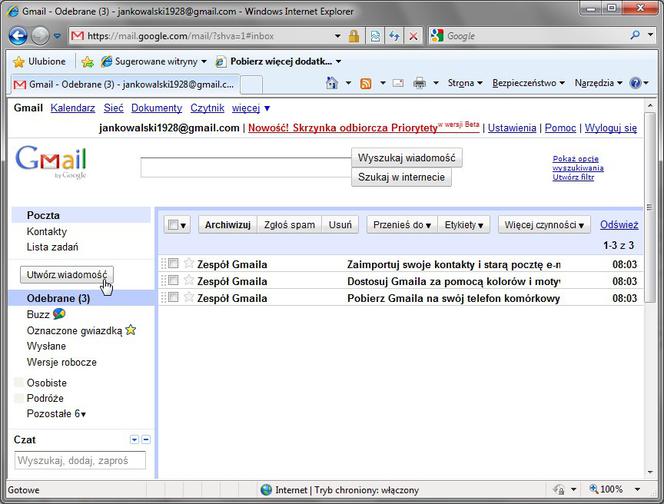Click the security lock icon in address bar

click(354, 36)
